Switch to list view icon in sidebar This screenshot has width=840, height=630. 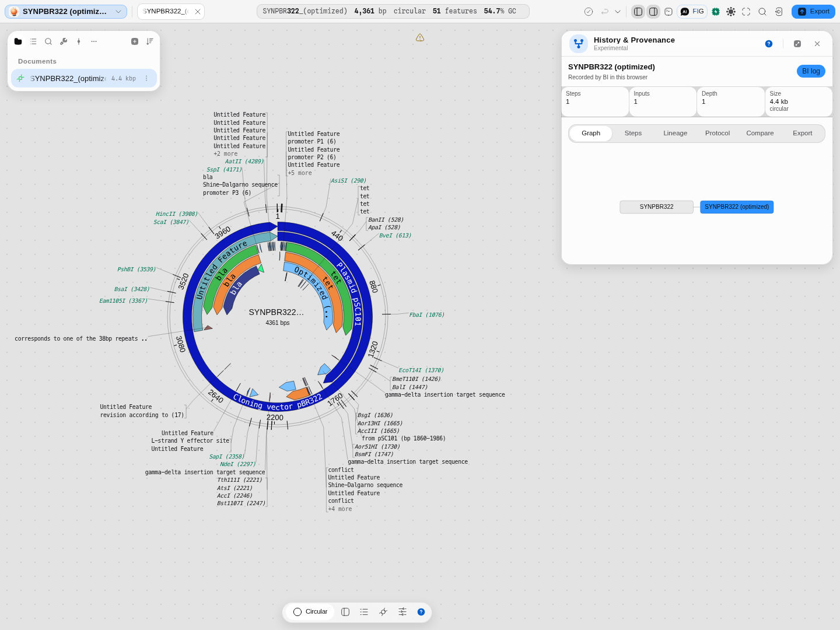click(x=33, y=41)
